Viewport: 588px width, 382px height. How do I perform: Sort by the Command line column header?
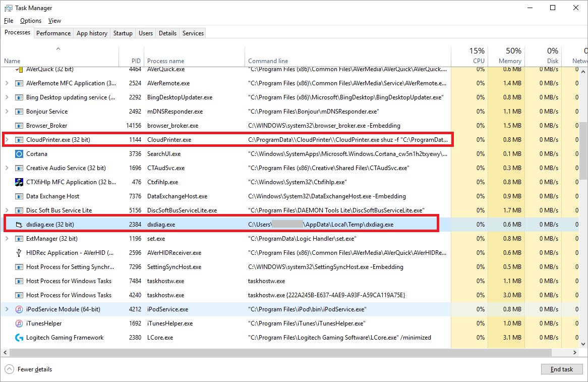(347, 56)
